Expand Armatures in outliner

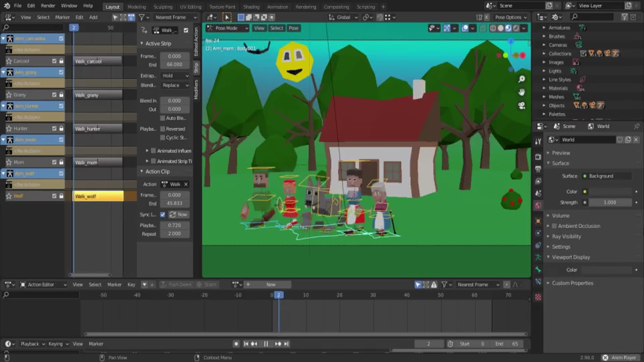544,28
